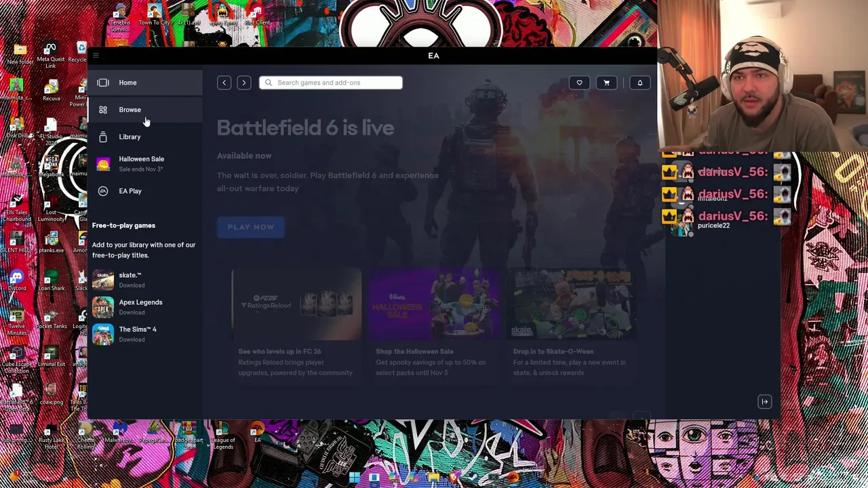Open the Apex Legends free-to-play entry
The height and width of the screenshot is (488, 868).
click(x=144, y=307)
